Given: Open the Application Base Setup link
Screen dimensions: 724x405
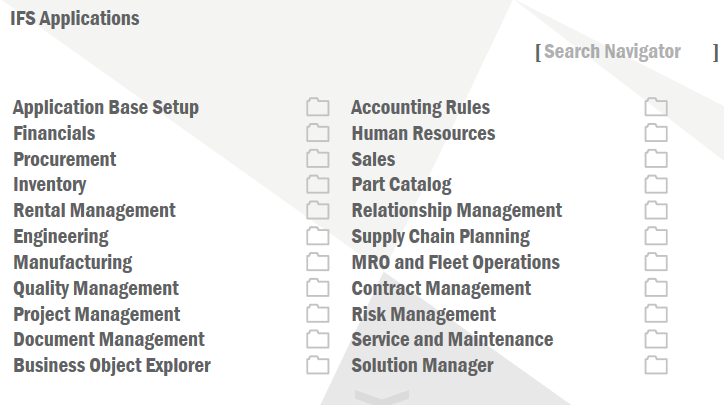Looking at the screenshot, I should click(106, 108).
